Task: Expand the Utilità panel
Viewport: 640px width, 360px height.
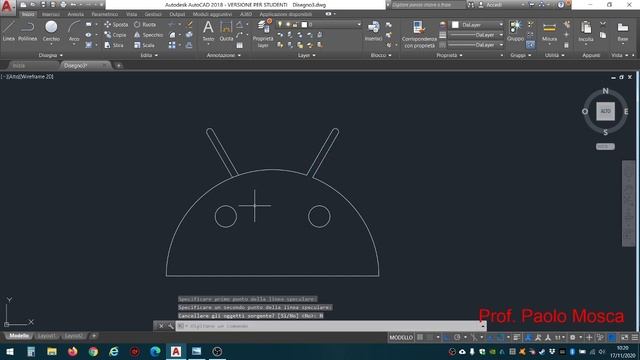Action: coord(554,55)
